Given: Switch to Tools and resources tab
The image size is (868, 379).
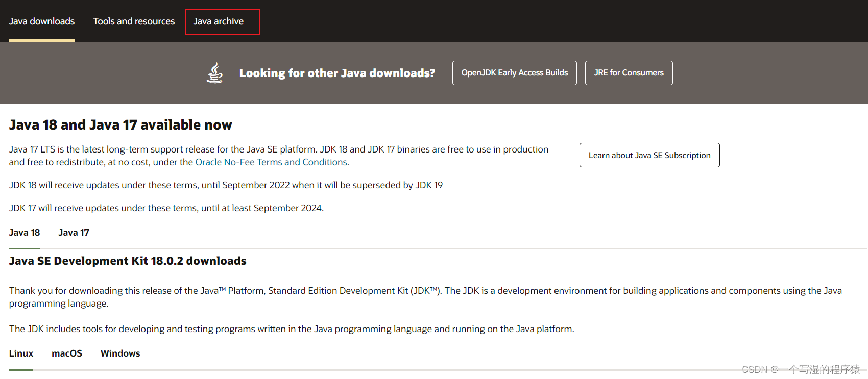Looking at the screenshot, I should [x=134, y=21].
